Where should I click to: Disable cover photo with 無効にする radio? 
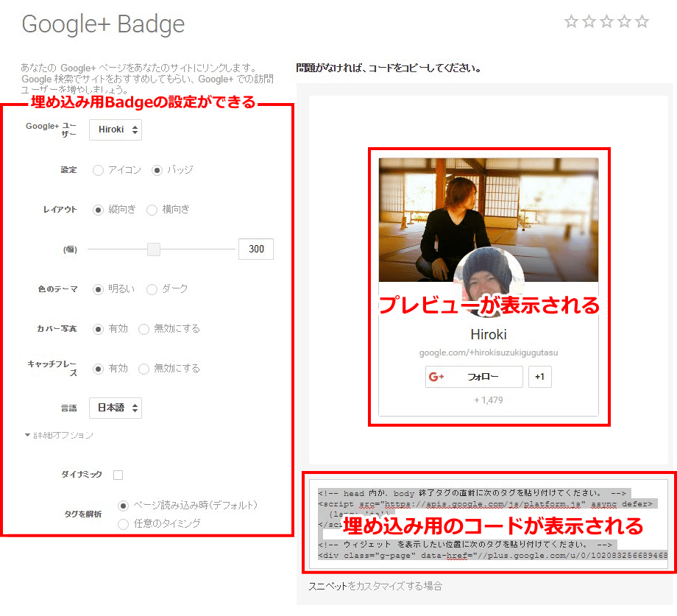click(143, 330)
